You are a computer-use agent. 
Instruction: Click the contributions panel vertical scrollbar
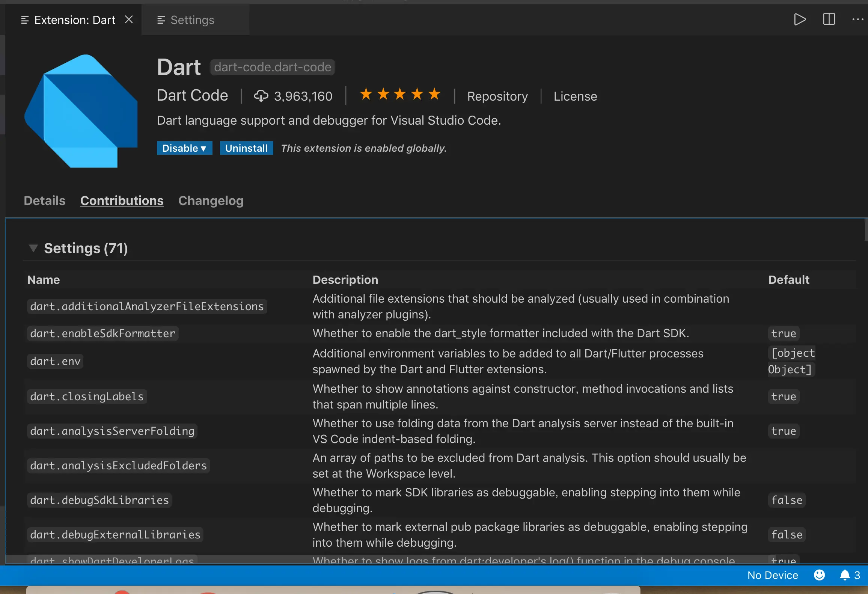[866, 230]
